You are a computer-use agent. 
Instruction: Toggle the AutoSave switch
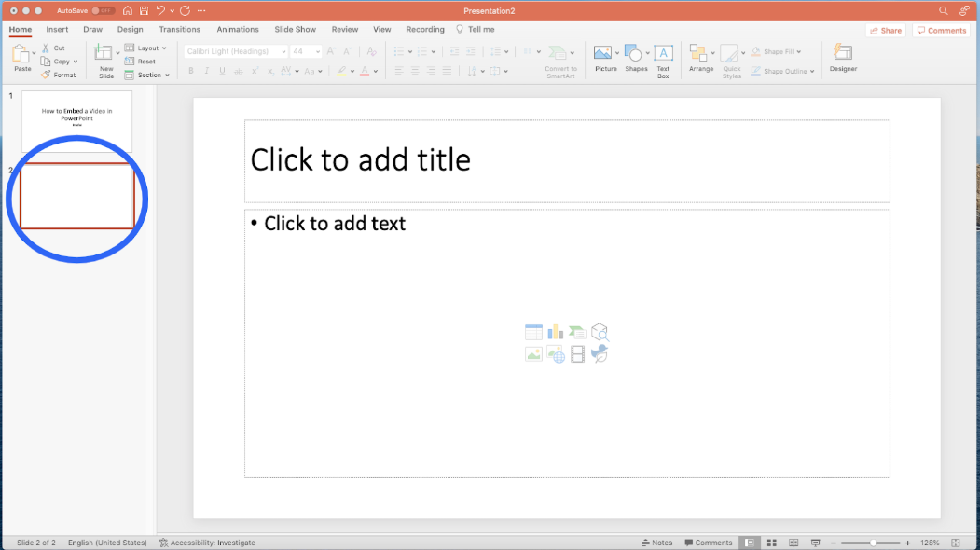click(103, 10)
